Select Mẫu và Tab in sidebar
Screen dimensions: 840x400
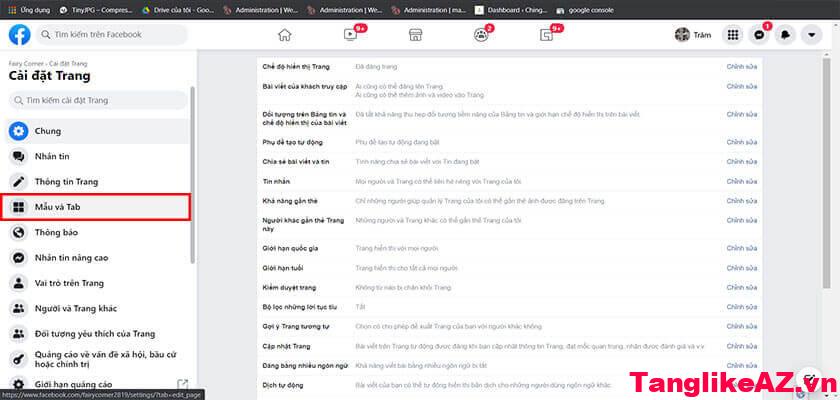[97, 207]
